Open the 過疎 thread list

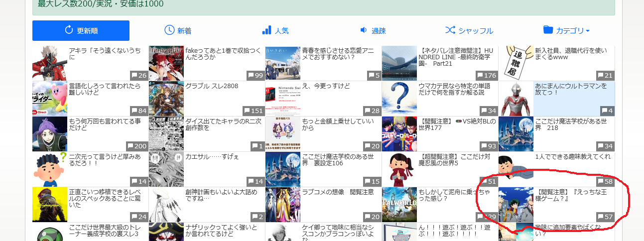pyautogui.click(x=373, y=30)
